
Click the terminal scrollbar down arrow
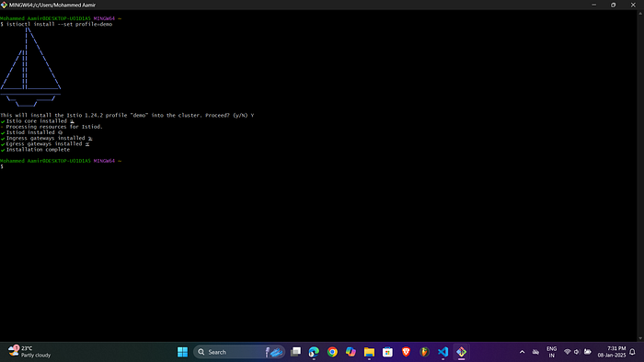point(640,338)
